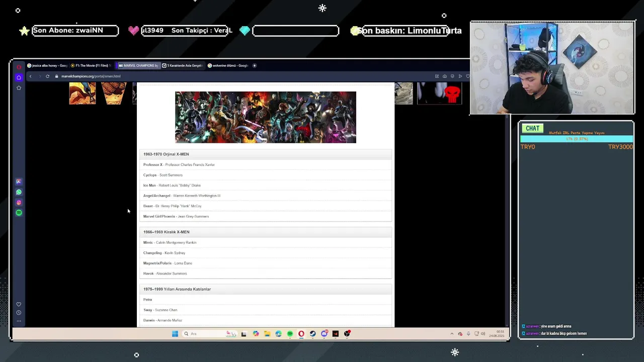The height and width of the screenshot is (362, 644).
Task: Click the 'Havok - Alexander Summers' row
Action: pos(266,274)
